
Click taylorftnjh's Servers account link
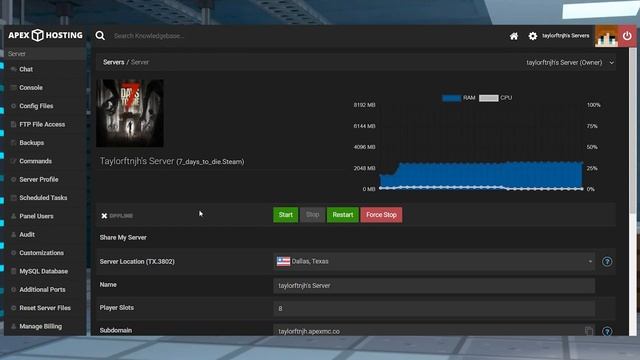click(x=566, y=36)
